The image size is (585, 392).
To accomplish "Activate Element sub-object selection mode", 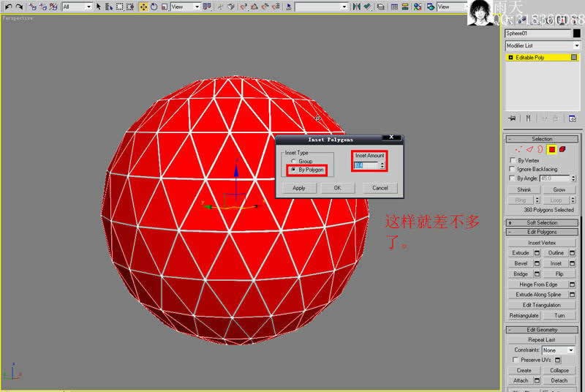I will coord(563,149).
